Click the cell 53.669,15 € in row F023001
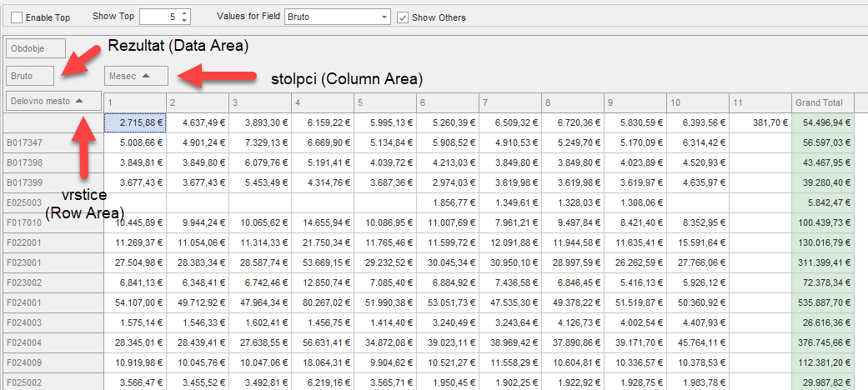The height and width of the screenshot is (390, 868). coord(322,262)
